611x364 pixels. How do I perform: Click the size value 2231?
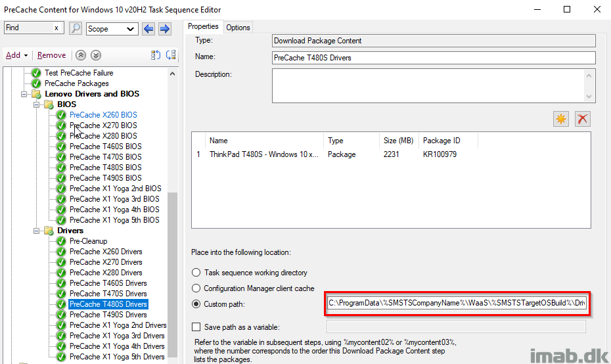click(391, 154)
